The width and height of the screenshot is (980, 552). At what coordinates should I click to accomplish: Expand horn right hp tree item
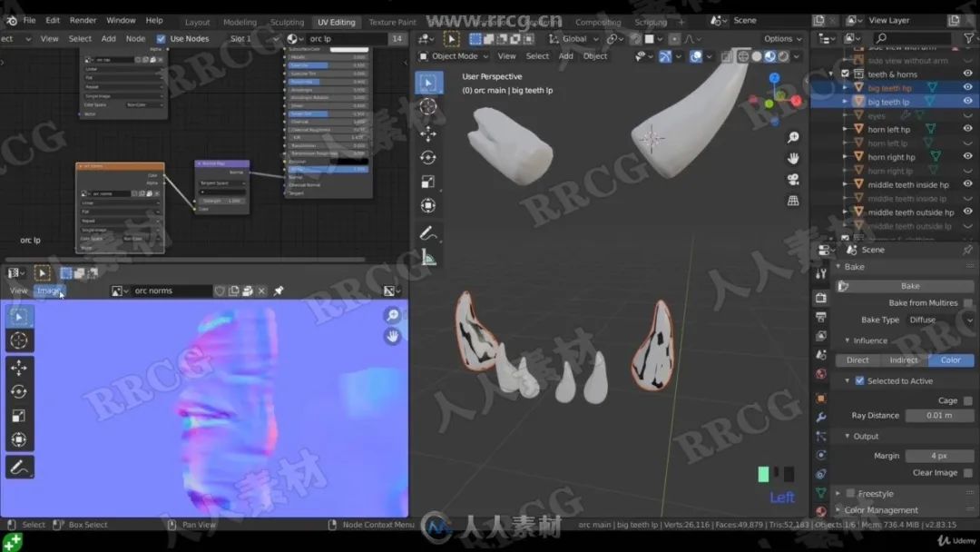(845, 157)
